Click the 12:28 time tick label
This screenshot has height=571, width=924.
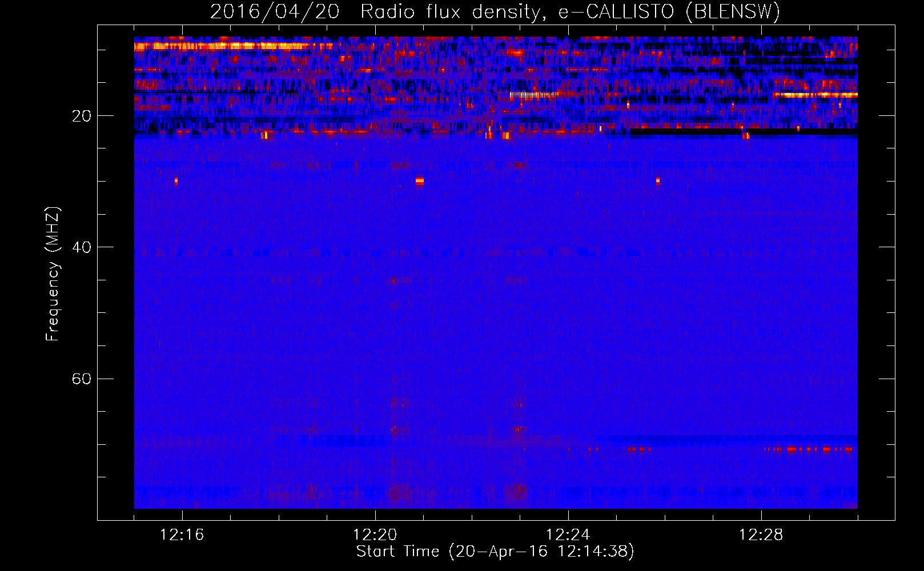761,535
